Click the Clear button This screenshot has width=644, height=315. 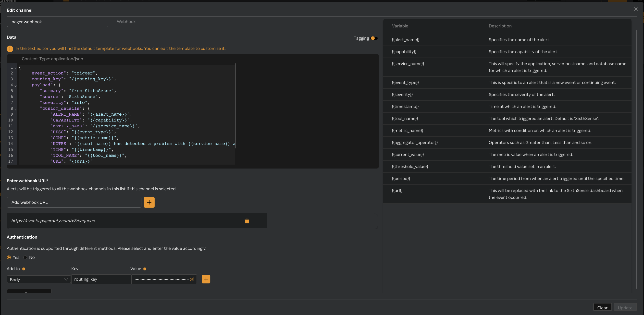pyautogui.click(x=602, y=307)
